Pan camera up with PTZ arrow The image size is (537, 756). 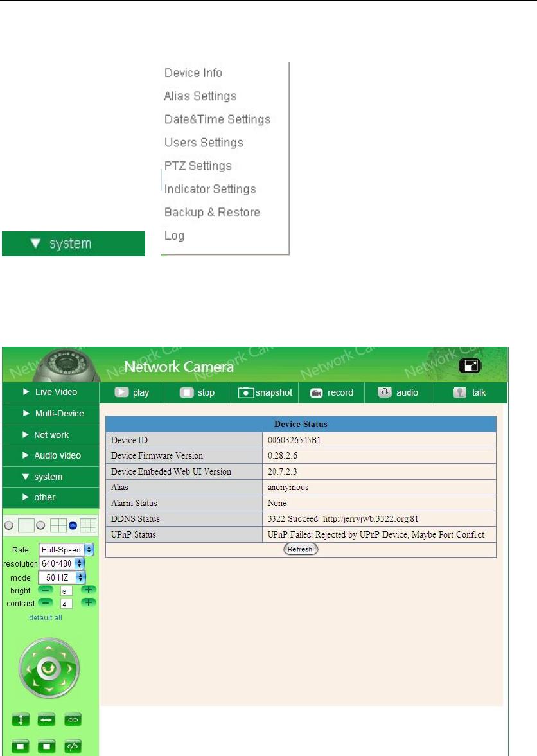[x=49, y=647]
